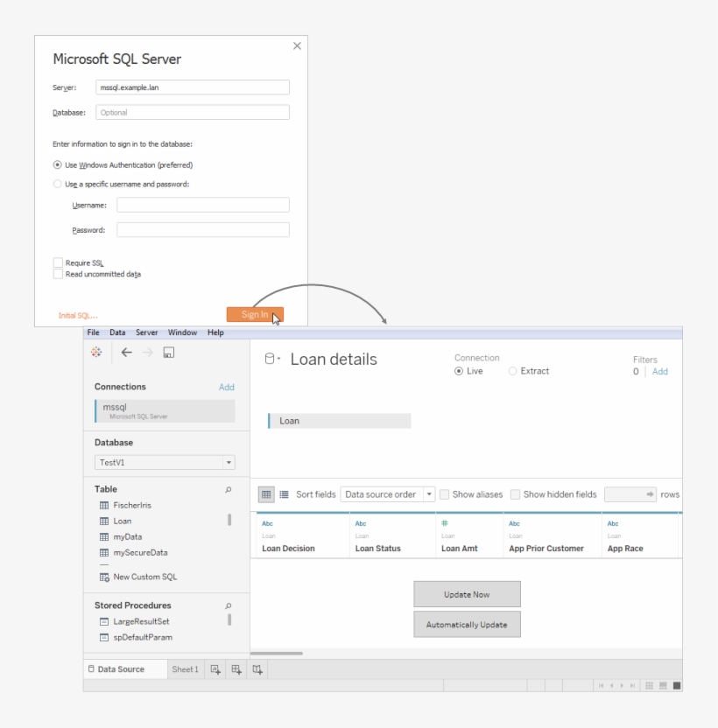Check the Show aliases option
This screenshot has height=728, width=718.
coord(445,494)
